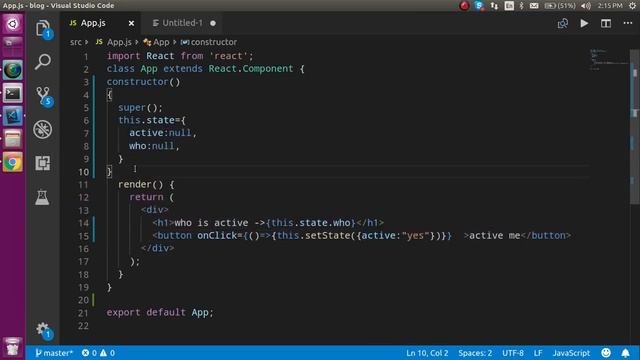Open the Debug view in activity bar
Screen dimensions: 640x360
click(43, 129)
